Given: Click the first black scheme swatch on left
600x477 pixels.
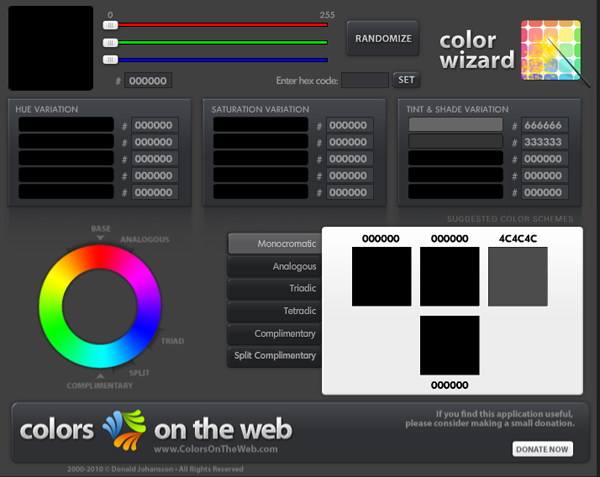Looking at the screenshot, I should pyautogui.click(x=382, y=277).
